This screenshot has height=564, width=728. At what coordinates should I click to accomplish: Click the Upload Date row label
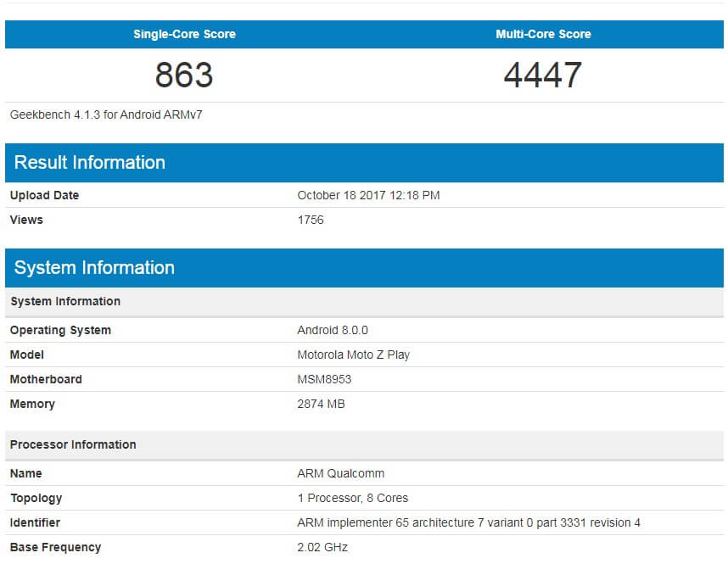click(x=44, y=195)
